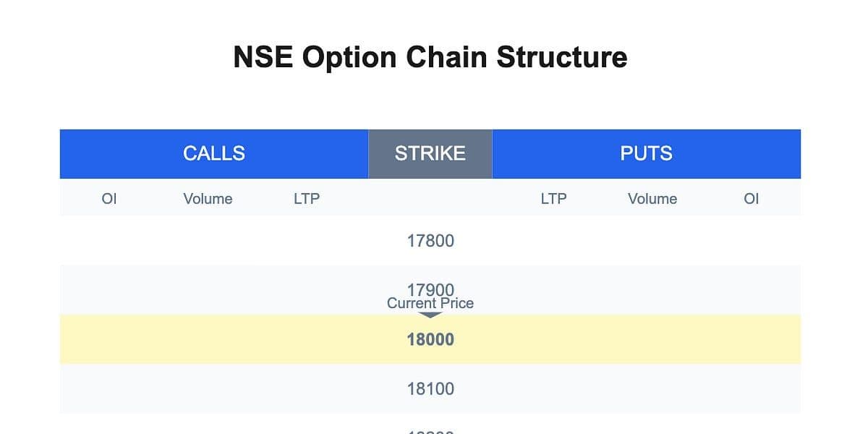Click the NSE Option Chain Structure title
Image resolution: width=868 pixels, height=434 pixels.
(430, 57)
